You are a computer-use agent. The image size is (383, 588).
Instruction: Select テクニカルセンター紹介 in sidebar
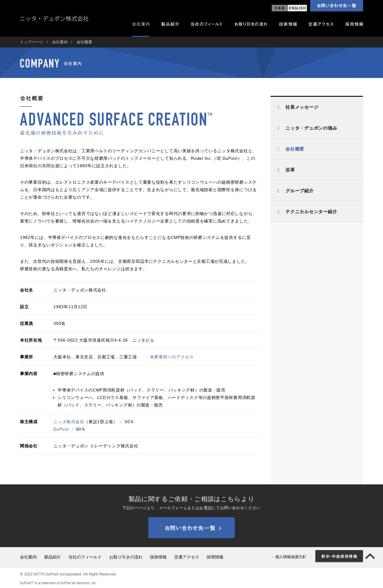317,212
